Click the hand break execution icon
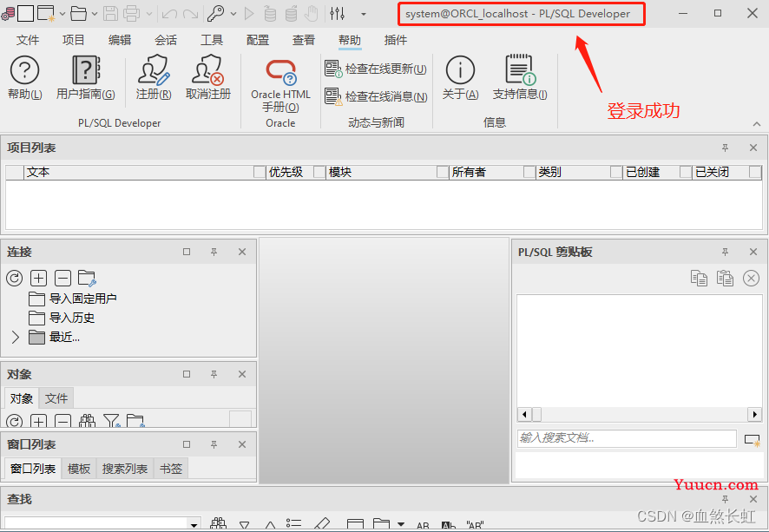The width and height of the screenshot is (769, 532). (x=312, y=14)
